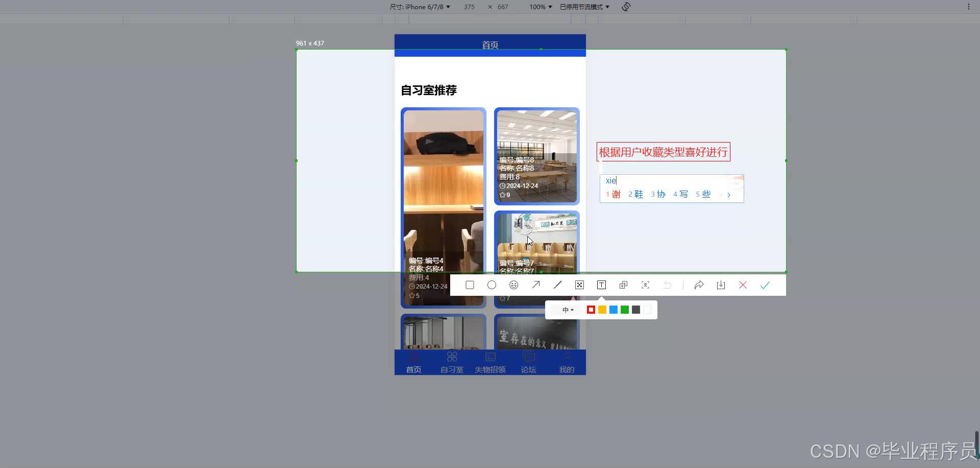Open the devtools overflow menu at top right
The height and width of the screenshot is (468, 980).
click(969, 6)
